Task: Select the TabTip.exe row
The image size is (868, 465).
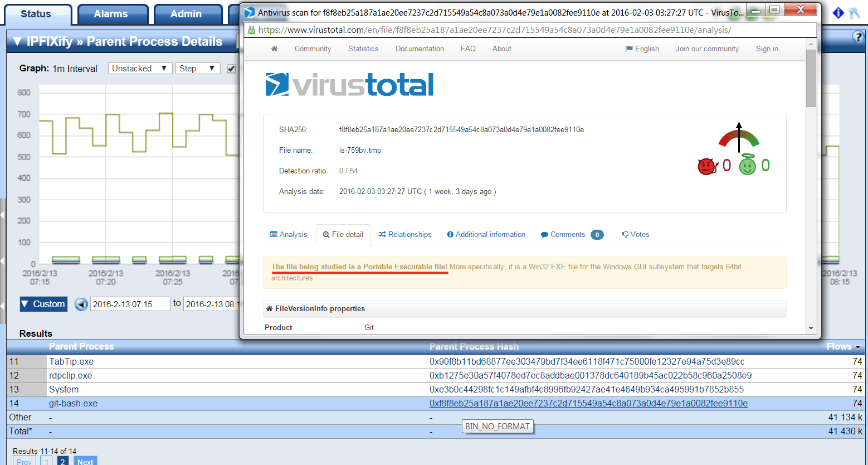Action: tap(436, 362)
